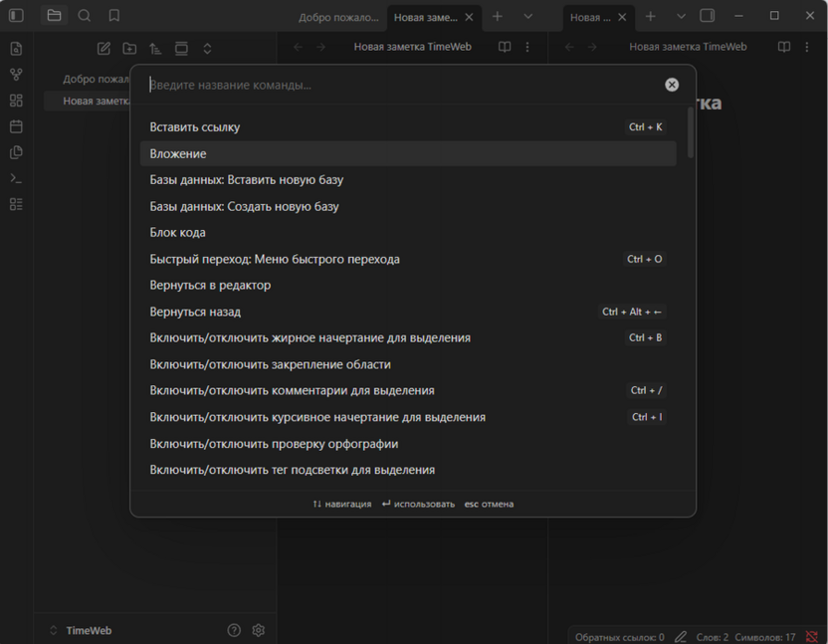
Task: Choose the 'Блок кода' command
Action: coord(178,233)
